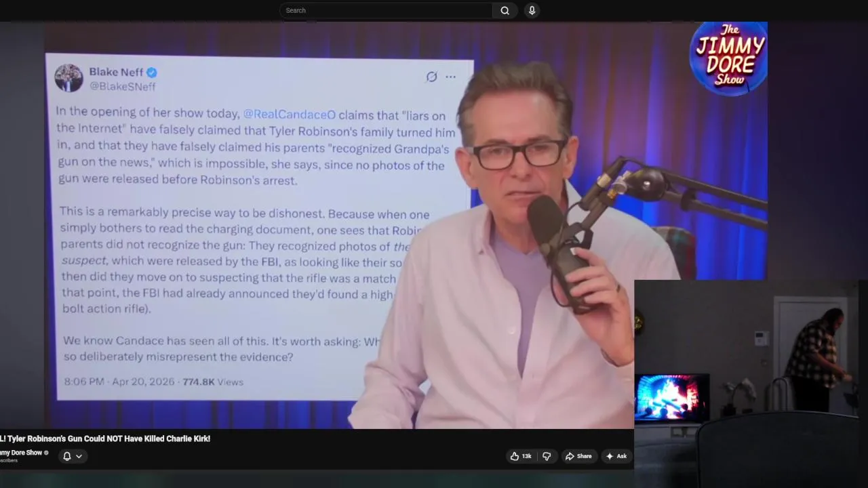Click Blake Neff's profile avatar in tweet

pos(68,78)
